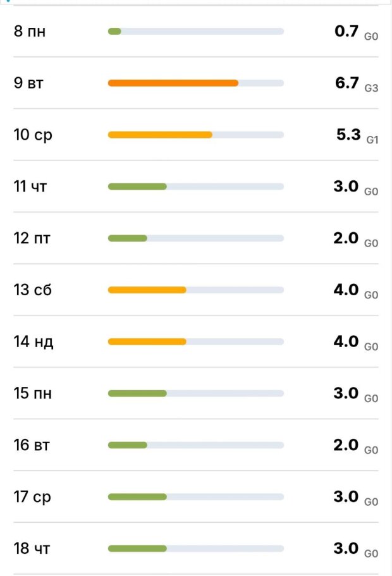The image size is (392, 576).
Task: Click the green bar for 8 пн
Action: tap(114, 31)
